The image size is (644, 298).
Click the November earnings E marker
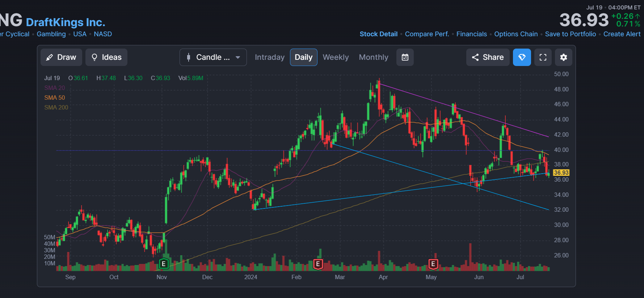click(x=164, y=264)
